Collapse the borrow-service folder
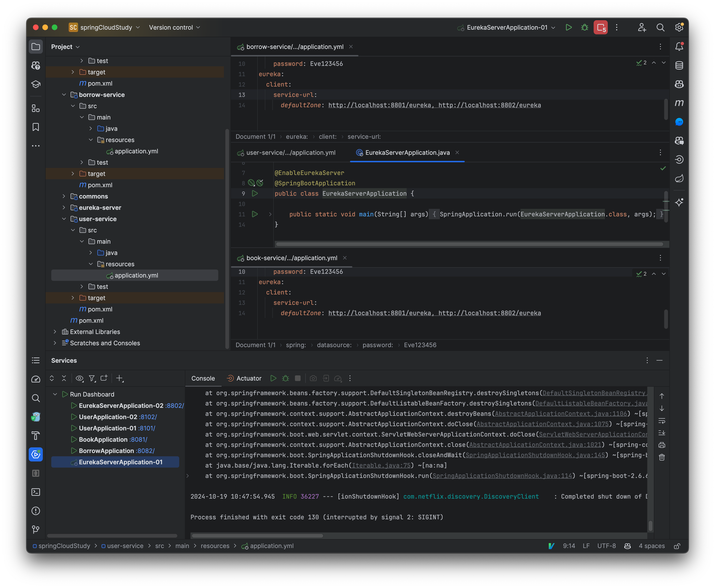The height and width of the screenshot is (588, 715). pos(64,95)
